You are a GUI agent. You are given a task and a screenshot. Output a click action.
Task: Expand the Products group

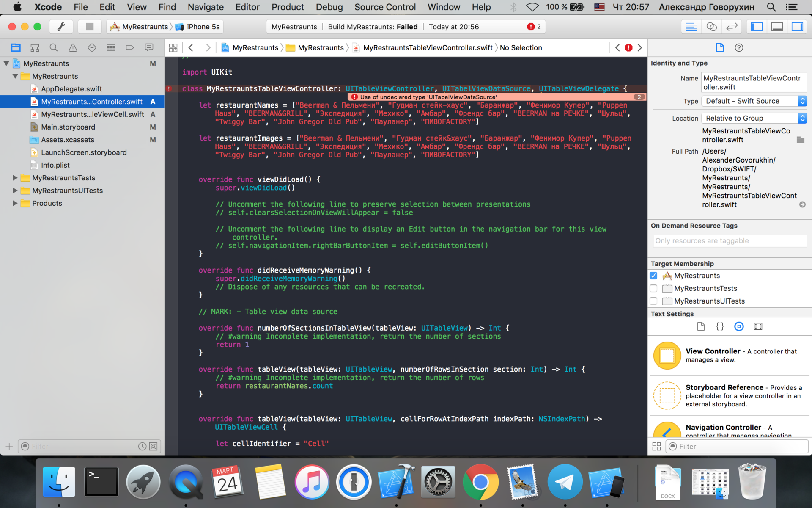tap(15, 203)
